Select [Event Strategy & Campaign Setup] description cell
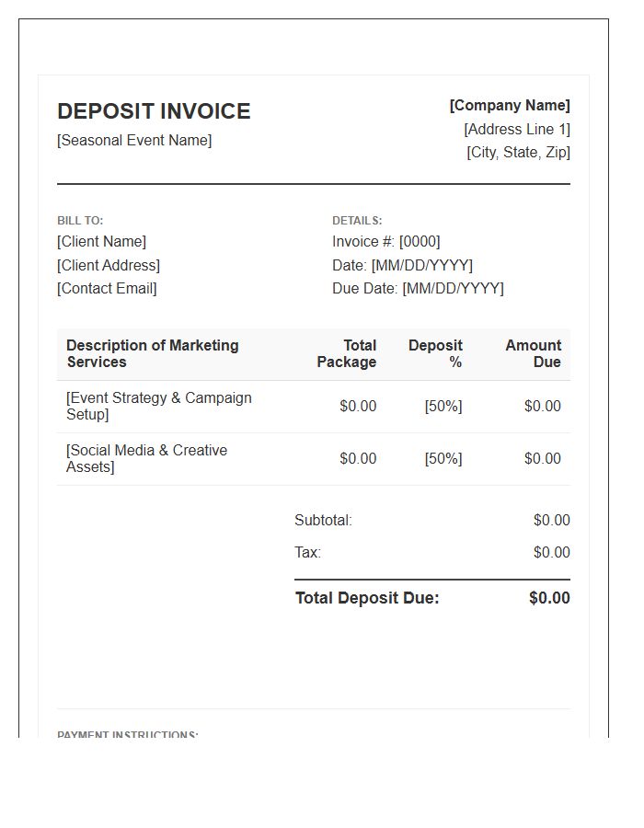The height and width of the screenshot is (828, 644). pyautogui.click(x=159, y=406)
